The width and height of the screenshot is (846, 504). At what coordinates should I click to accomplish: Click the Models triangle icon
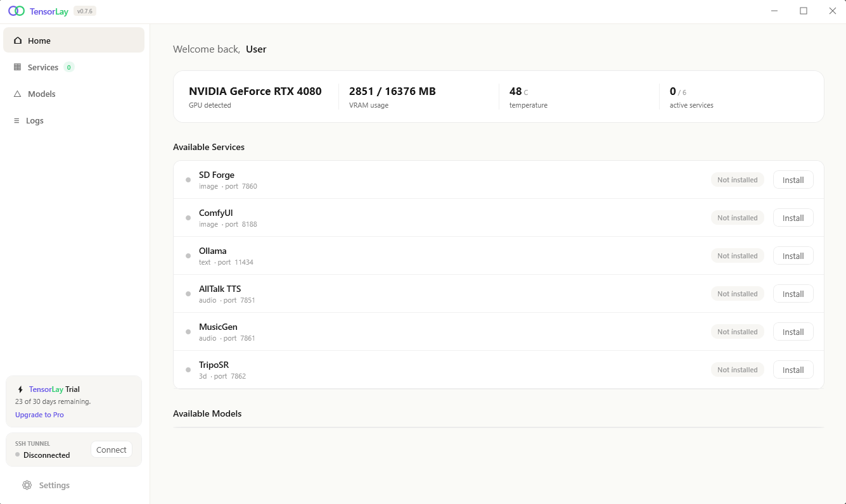point(18,94)
